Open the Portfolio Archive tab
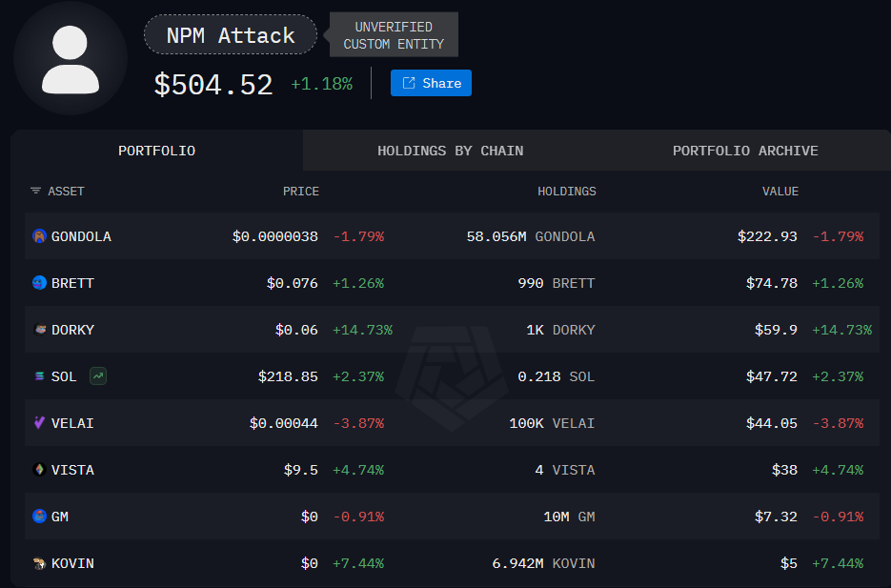This screenshot has height=588, width=891. pos(745,151)
